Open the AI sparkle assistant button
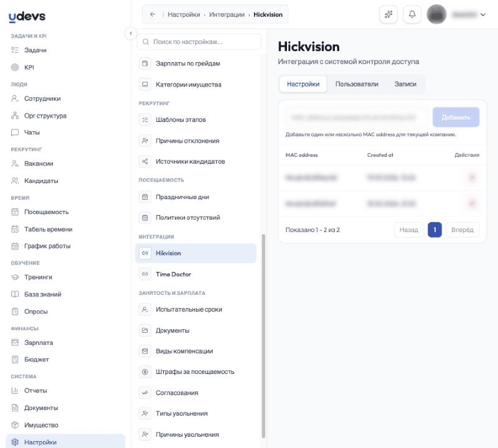 [388, 14]
